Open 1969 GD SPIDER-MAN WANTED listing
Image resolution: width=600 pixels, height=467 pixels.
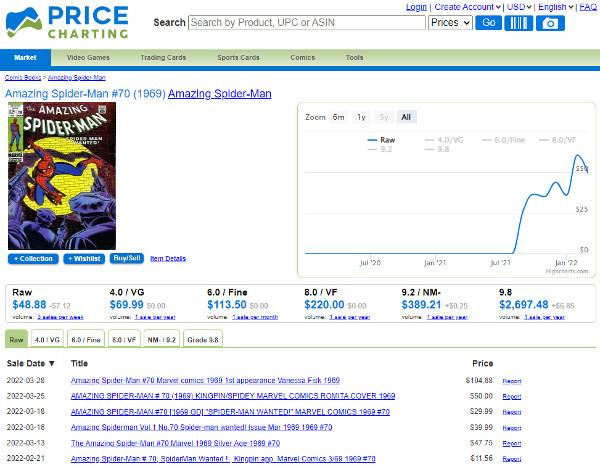[230, 411]
